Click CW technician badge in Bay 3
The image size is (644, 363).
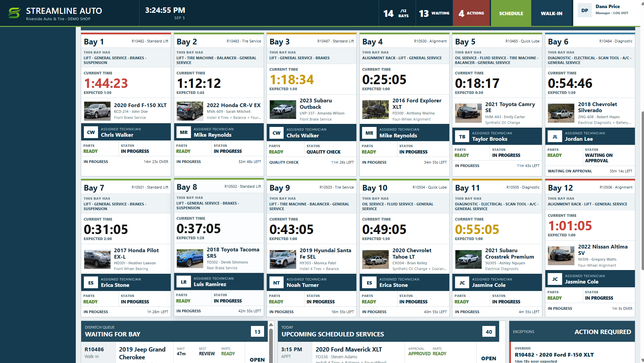tap(277, 133)
